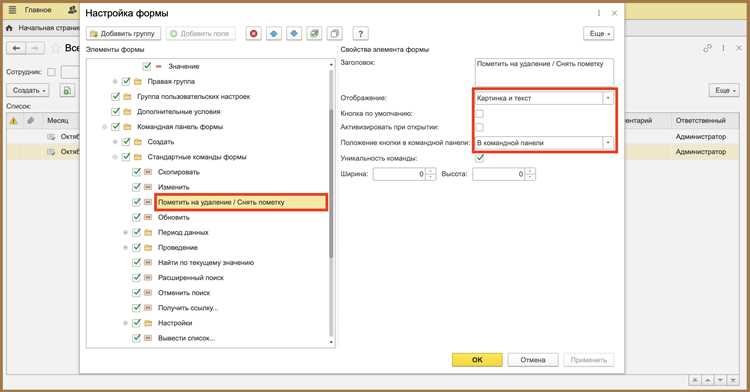Click the Применить button
Image resolution: width=750 pixels, height=392 pixels.
click(589, 360)
